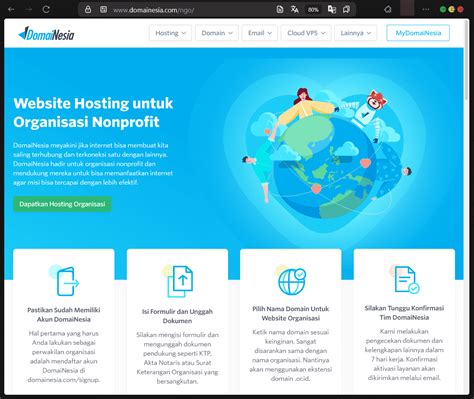
Task: Open the extensions icon in browser toolbar
Action: (x=388, y=9)
